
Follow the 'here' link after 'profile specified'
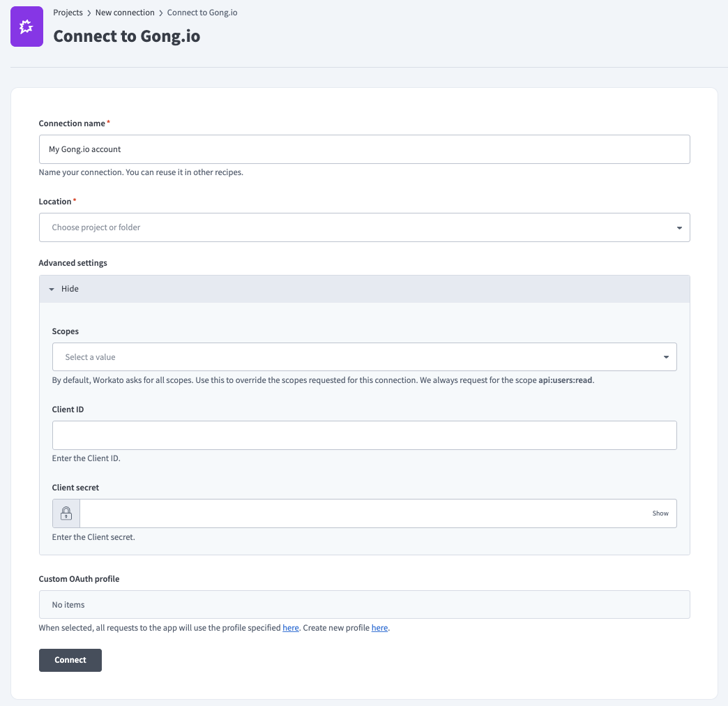point(291,628)
